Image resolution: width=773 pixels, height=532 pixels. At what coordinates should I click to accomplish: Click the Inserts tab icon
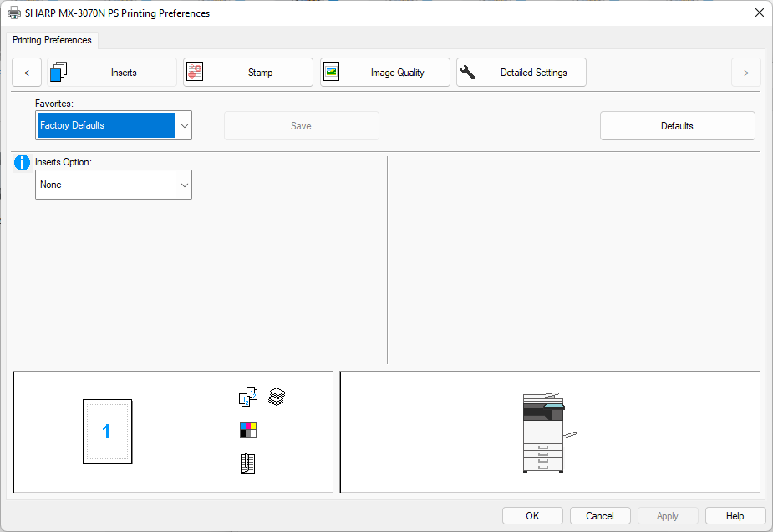(58, 73)
